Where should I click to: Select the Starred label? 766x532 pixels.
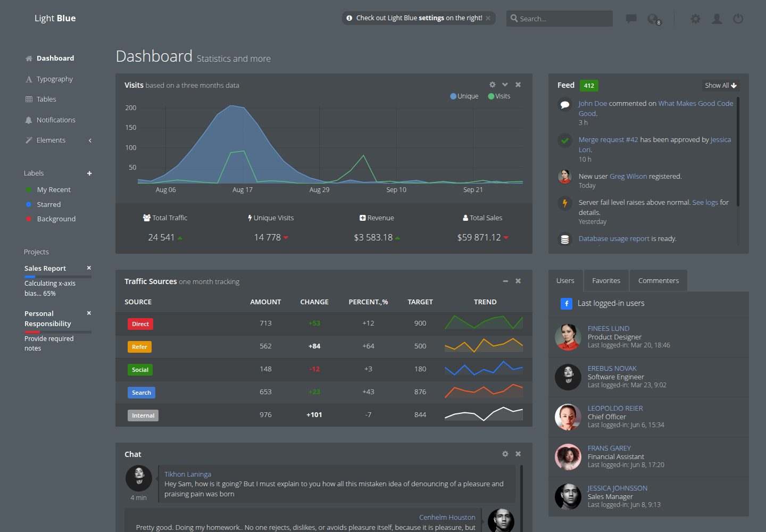click(49, 205)
